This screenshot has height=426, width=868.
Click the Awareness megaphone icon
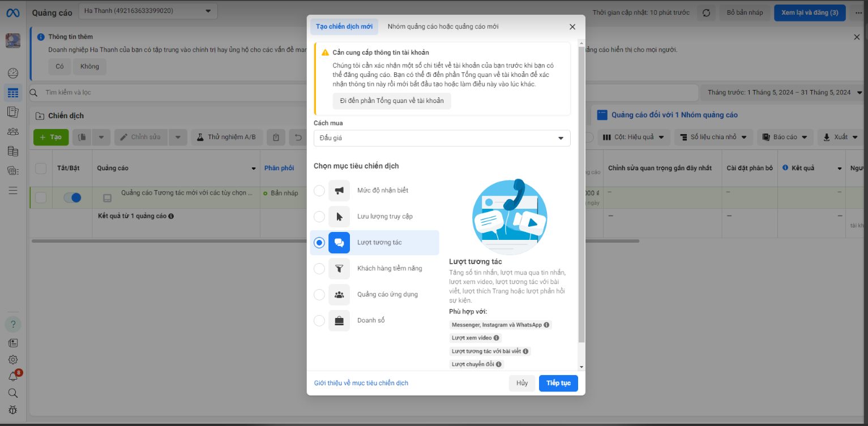tap(339, 191)
